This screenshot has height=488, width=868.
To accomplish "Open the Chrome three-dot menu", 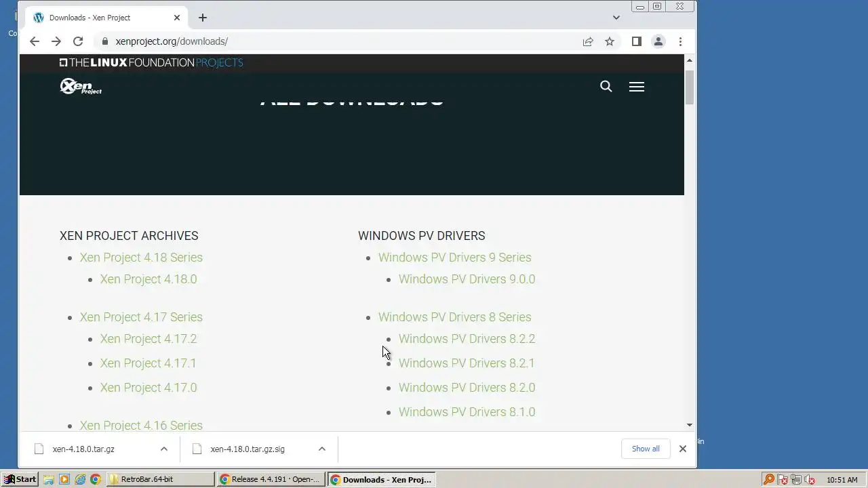I will click(680, 41).
